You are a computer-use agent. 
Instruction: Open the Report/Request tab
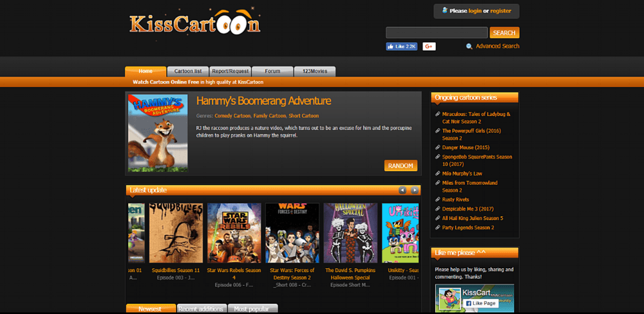tap(231, 71)
